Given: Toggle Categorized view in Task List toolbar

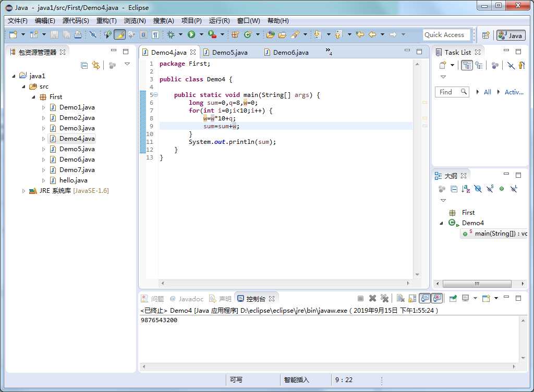Looking at the screenshot, I should pos(467,65).
